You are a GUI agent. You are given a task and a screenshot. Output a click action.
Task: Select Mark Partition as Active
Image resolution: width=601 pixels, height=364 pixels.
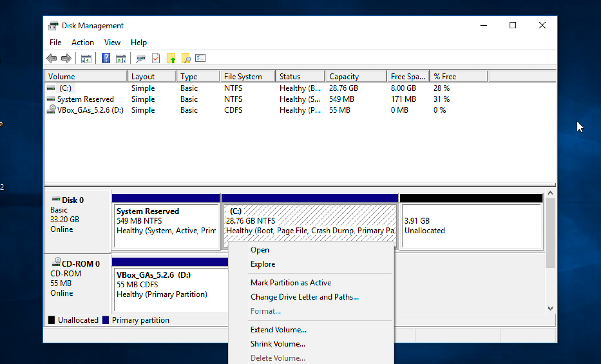pyautogui.click(x=291, y=282)
